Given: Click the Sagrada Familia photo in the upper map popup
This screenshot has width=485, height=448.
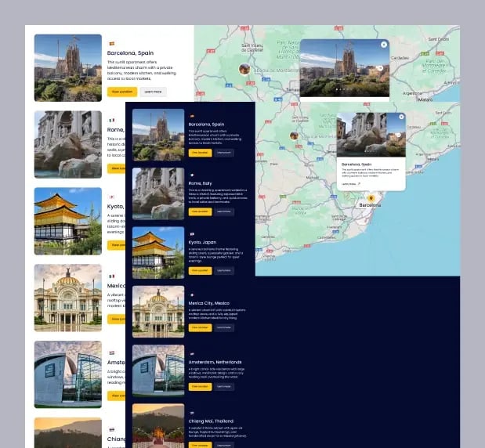Looking at the screenshot, I should [x=345, y=68].
